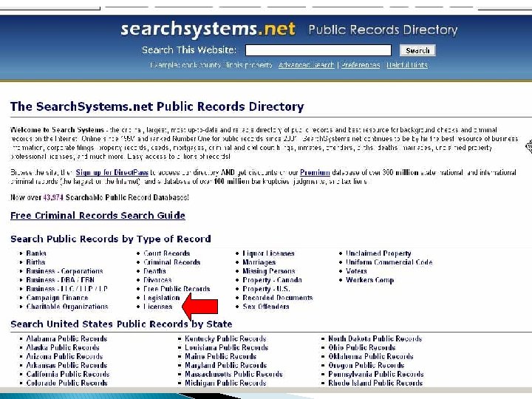Open the Helpful Hints link
532x399 pixels.
407,65
